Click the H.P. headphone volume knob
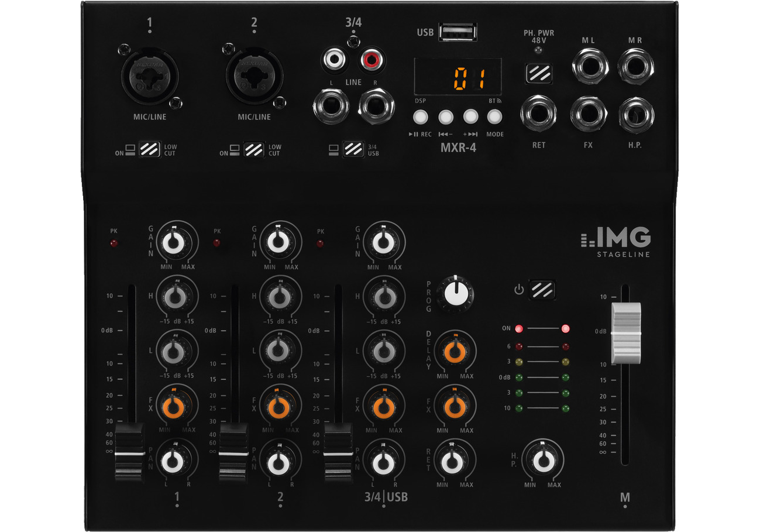 (x=543, y=461)
